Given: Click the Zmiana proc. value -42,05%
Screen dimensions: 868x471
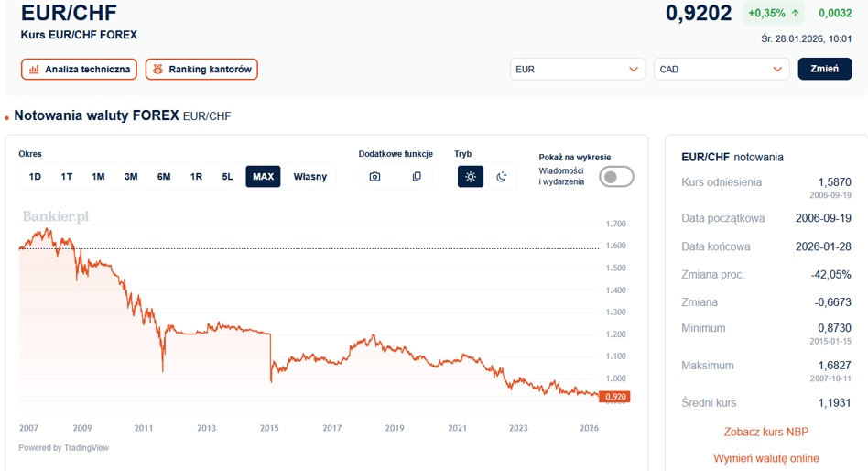Looking at the screenshot, I should click(x=830, y=274).
